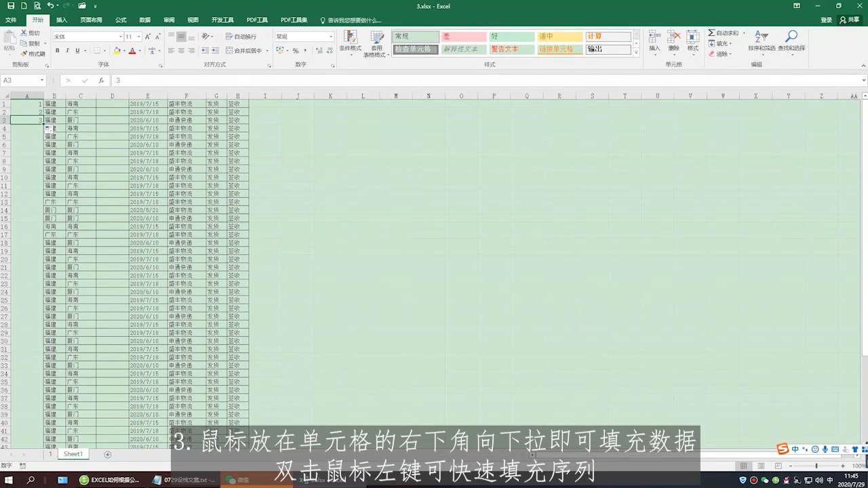
Task: Apply the Bad (差) cell style
Action: 463,37
